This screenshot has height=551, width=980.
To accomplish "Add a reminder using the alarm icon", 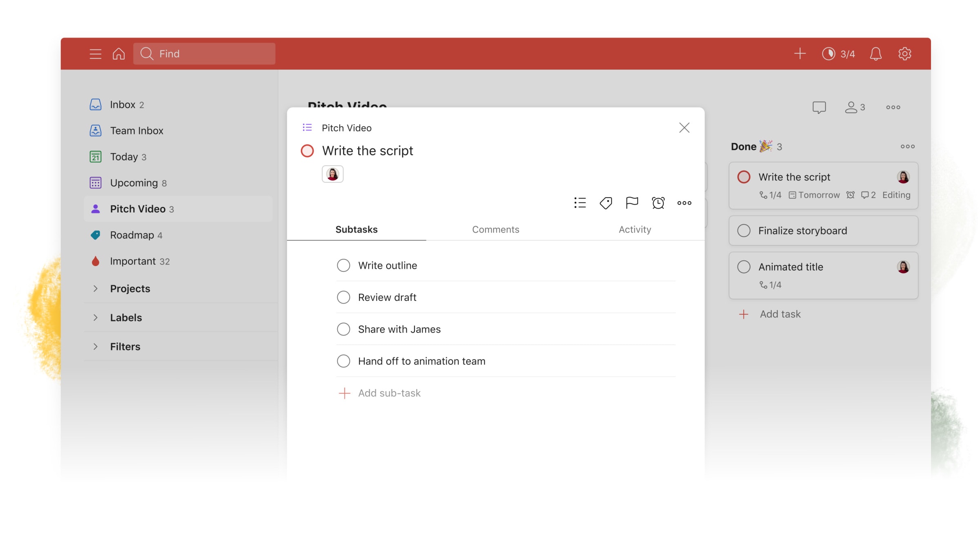I will coord(658,202).
